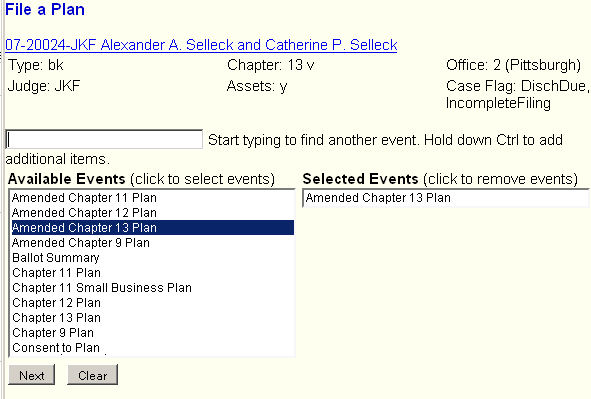This screenshot has width=591, height=399.
Task: Focus the event search text field
Action: pos(104,139)
